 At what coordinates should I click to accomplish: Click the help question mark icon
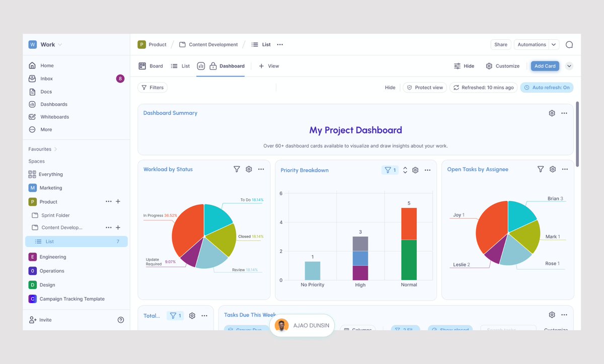(x=121, y=320)
